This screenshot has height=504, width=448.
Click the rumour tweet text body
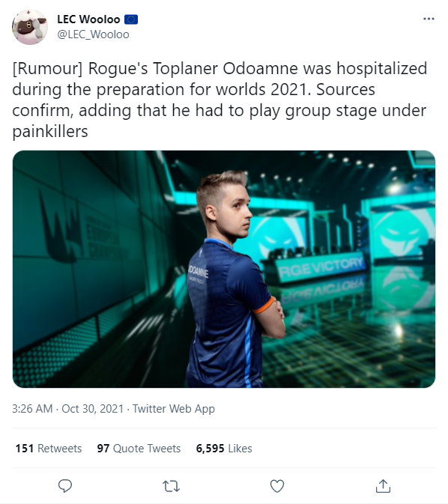(x=220, y=100)
